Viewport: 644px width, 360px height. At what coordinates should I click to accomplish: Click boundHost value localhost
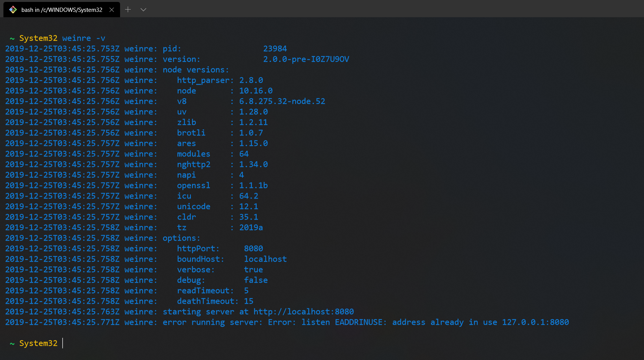pos(265,259)
